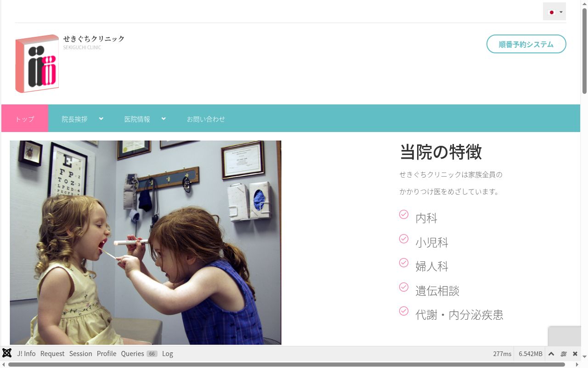
Task: Click the 遺伝相談 list text
Action: point(437,291)
